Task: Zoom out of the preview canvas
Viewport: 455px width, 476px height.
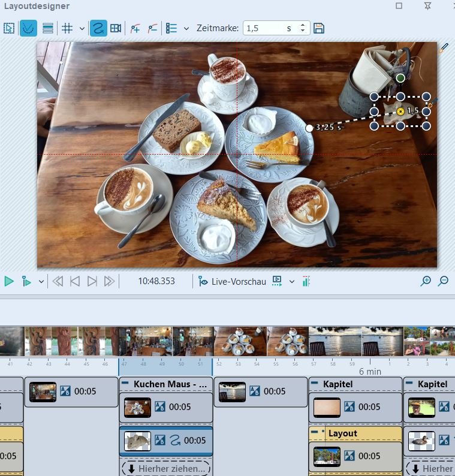Action: [444, 281]
